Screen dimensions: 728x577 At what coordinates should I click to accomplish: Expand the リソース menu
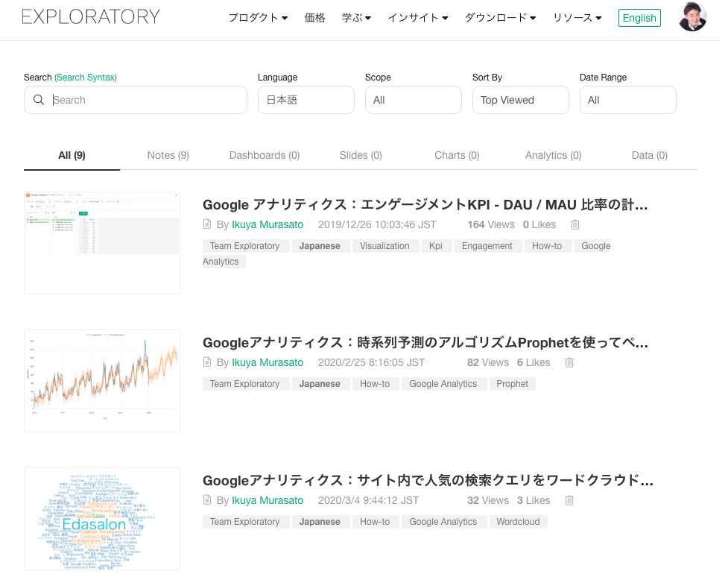[577, 18]
